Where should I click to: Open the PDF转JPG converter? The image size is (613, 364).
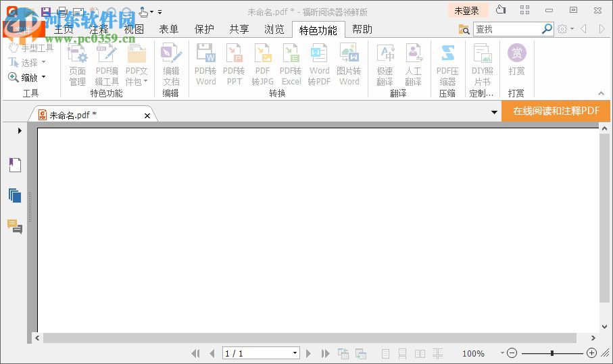[x=262, y=64]
